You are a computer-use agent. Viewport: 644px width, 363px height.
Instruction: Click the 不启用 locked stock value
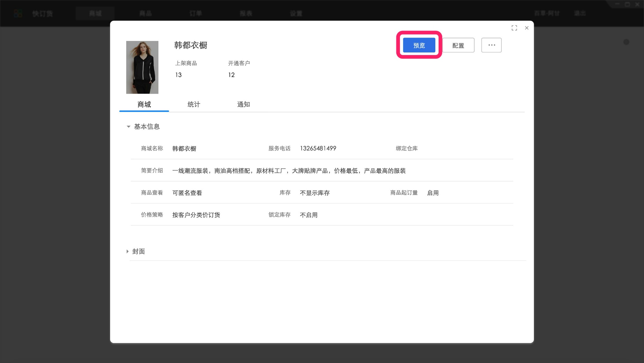click(x=308, y=215)
